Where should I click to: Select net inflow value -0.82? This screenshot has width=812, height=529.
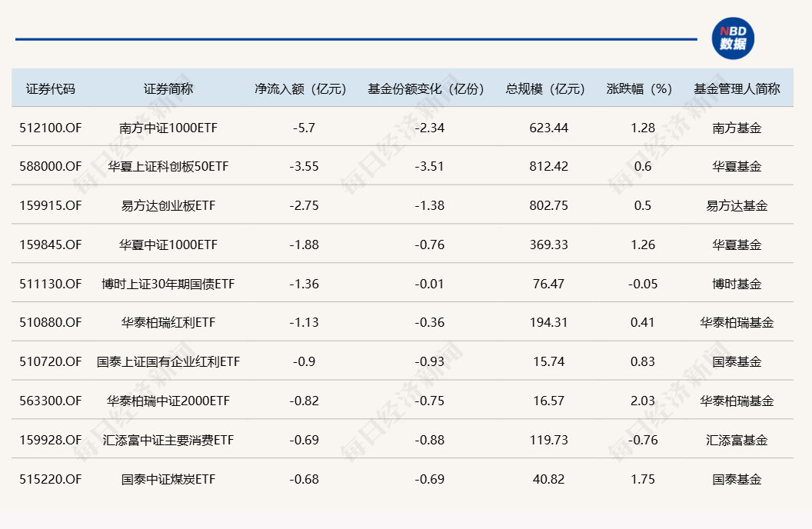(304, 401)
